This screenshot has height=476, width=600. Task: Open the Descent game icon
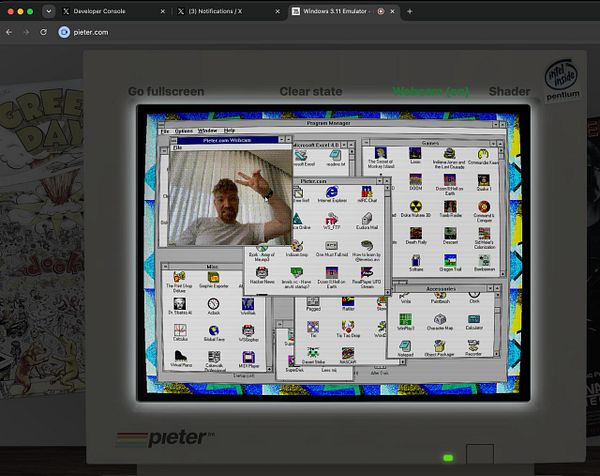[x=450, y=236]
